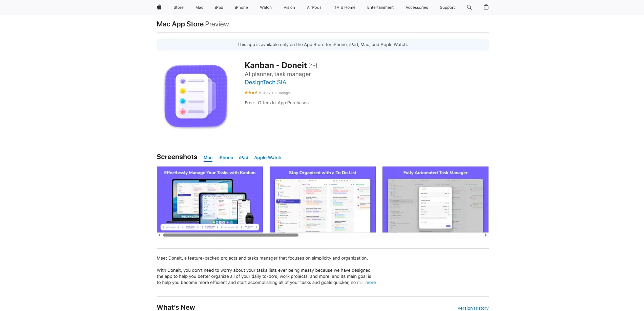Open the Version History link
The width and height of the screenshot is (644, 311).
473,308
